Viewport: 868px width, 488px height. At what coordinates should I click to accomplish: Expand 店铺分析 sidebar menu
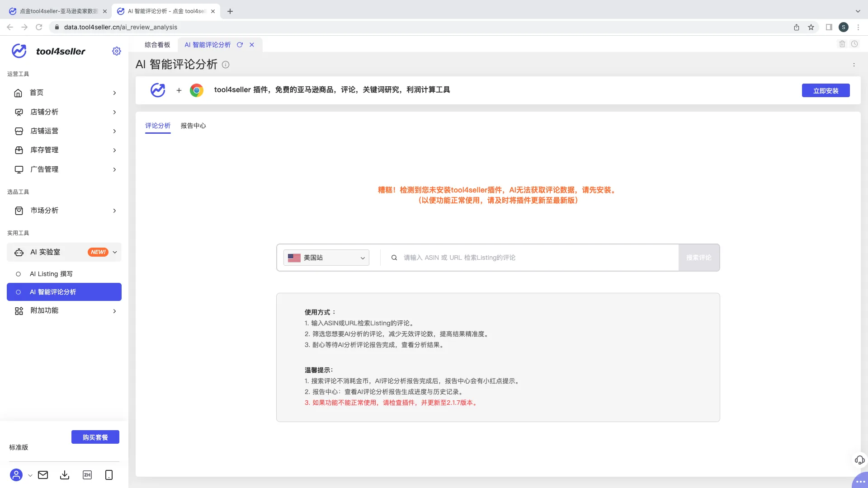(64, 112)
